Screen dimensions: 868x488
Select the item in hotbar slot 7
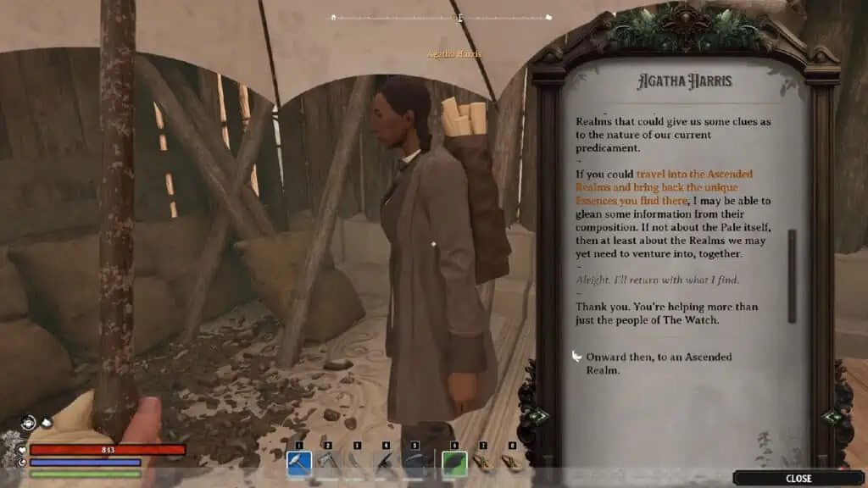[x=483, y=463]
